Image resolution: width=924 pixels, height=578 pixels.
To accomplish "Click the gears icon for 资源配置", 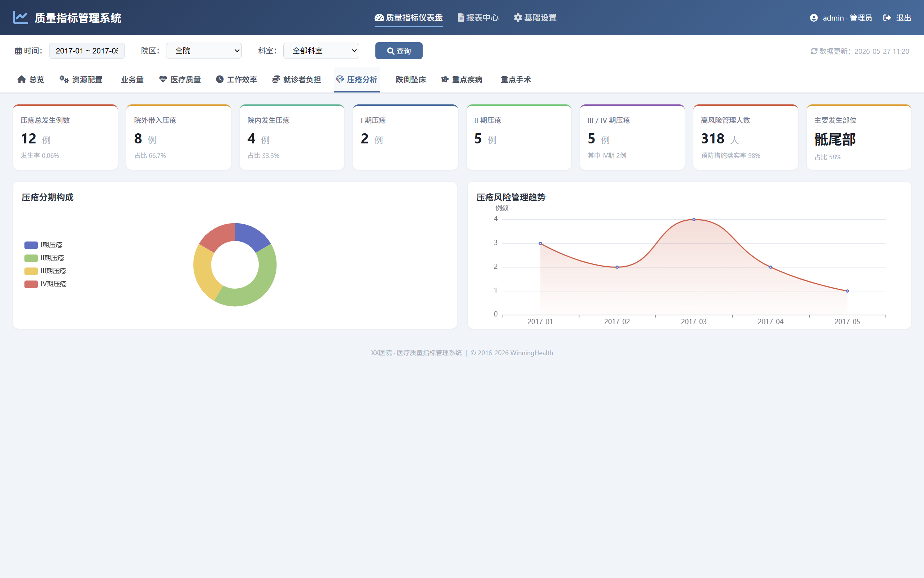I will click(64, 79).
